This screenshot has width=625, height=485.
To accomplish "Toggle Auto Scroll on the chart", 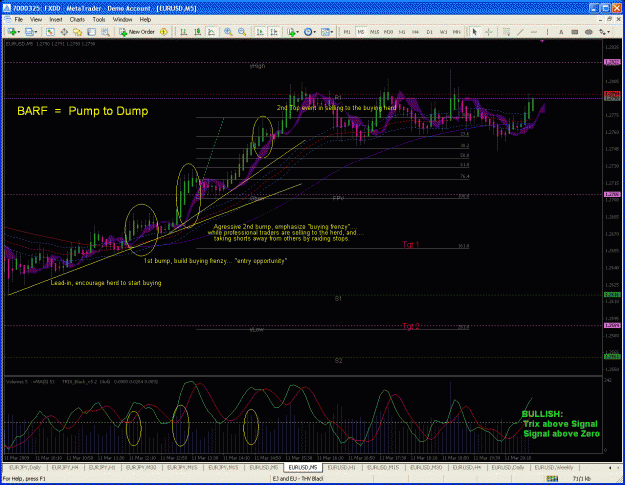I will (260, 32).
